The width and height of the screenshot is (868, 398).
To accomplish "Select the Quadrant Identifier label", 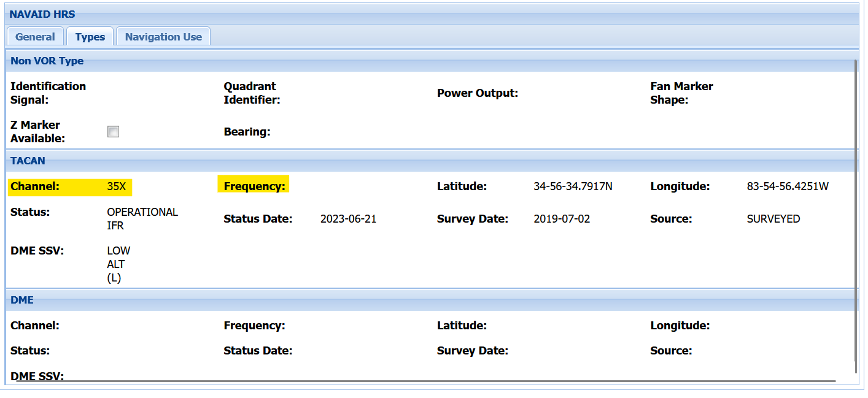I will (x=252, y=93).
